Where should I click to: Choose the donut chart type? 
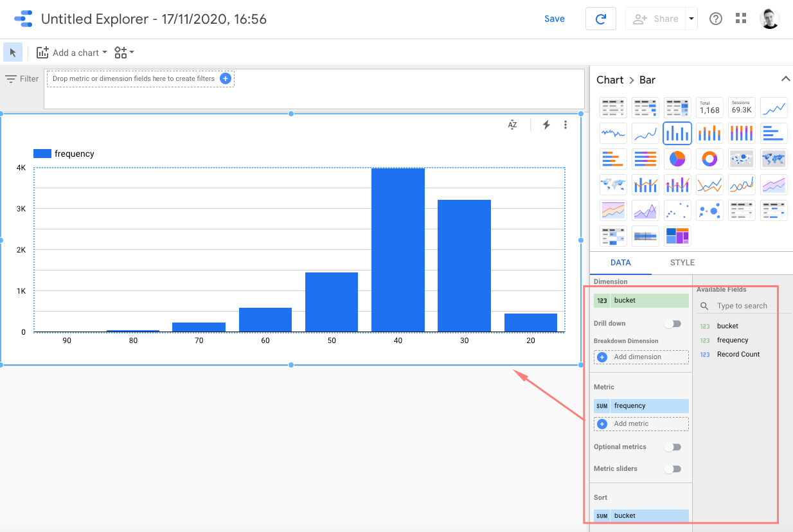point(709,159)
